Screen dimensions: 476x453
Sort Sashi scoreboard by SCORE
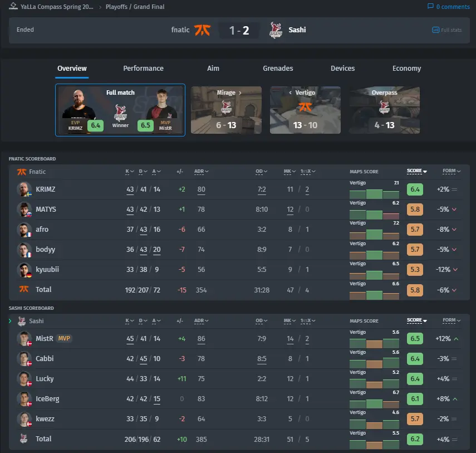pyautogui.click(x=417, y=320)
